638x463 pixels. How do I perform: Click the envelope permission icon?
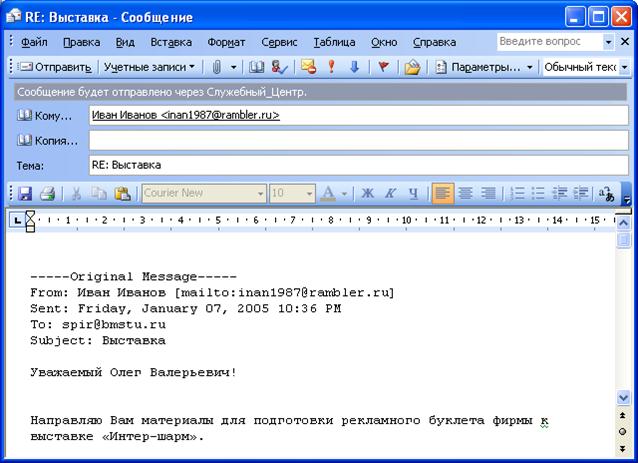point(308,67)
